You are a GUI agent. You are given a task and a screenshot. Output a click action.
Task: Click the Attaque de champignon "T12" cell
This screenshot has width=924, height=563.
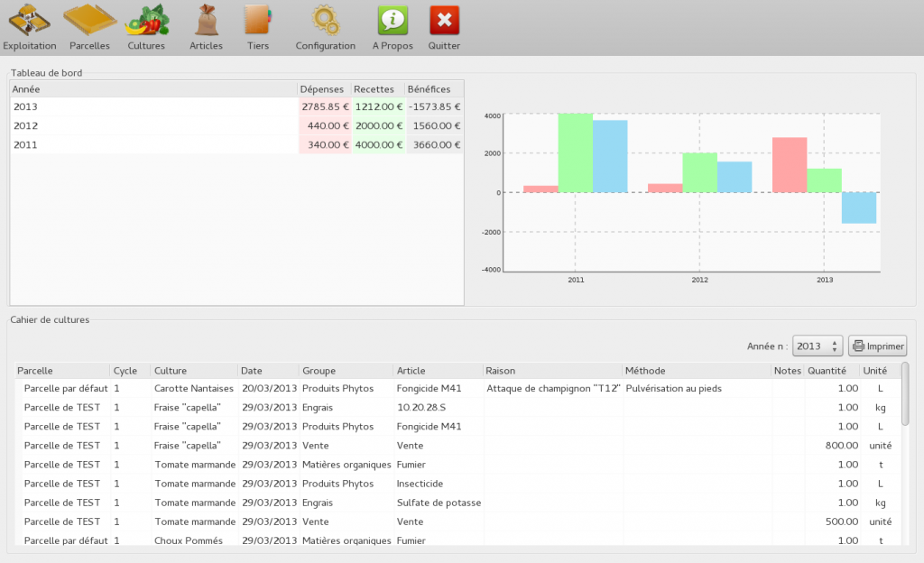tap(553, 388)
